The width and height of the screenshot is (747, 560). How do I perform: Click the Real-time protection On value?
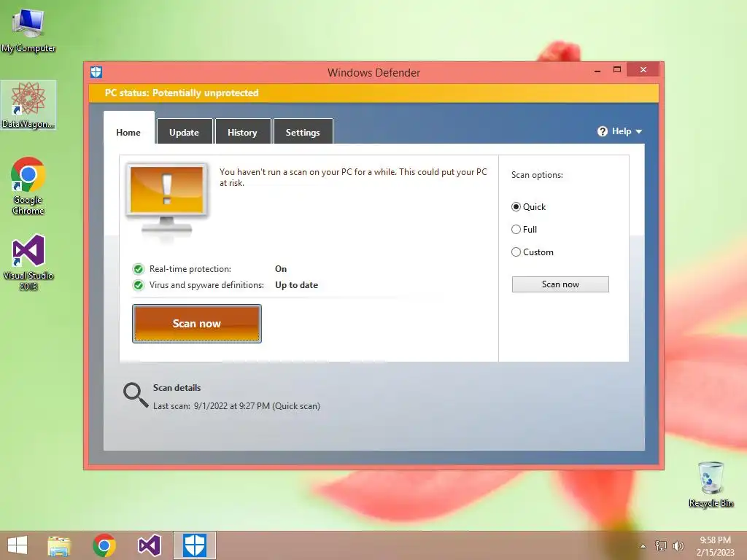pyautogui.click(x=281, y=269)
